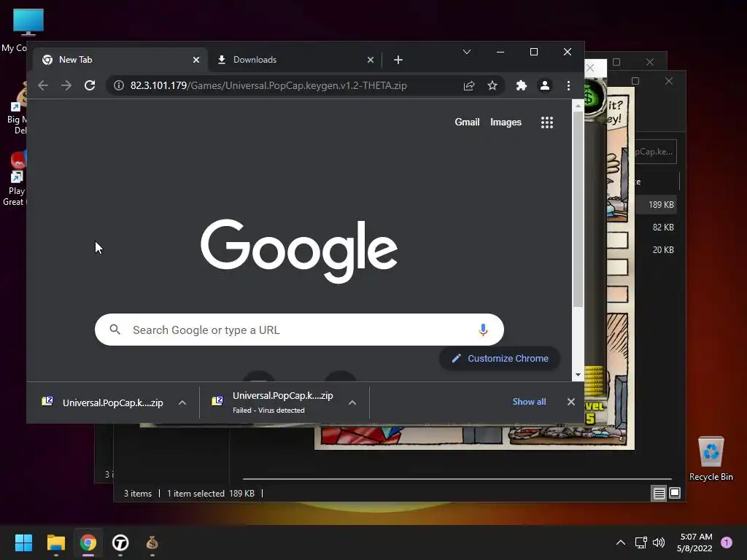Close the New Tab tab
Screen dimensions: 747x560
pos(196,60)
